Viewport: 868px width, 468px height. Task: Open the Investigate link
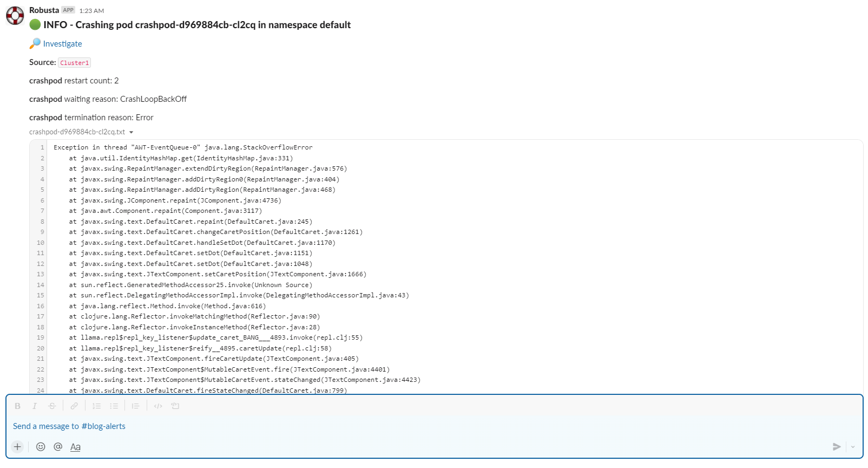(62, 44)
